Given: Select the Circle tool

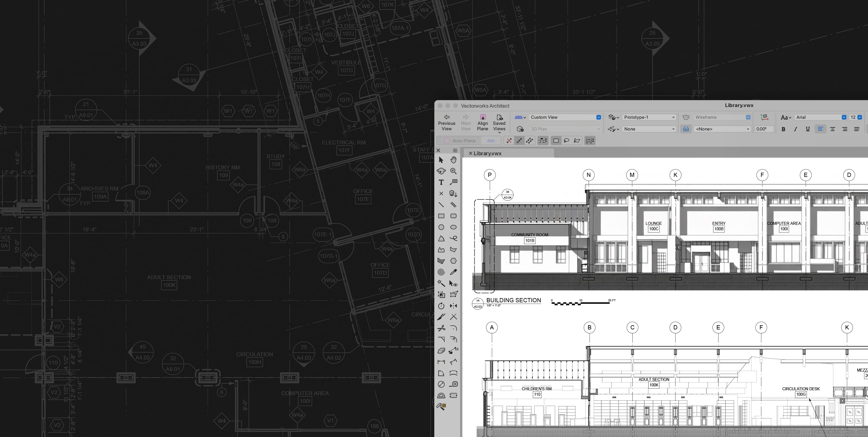Looking at the screenshot, I should tap(441, 228).
